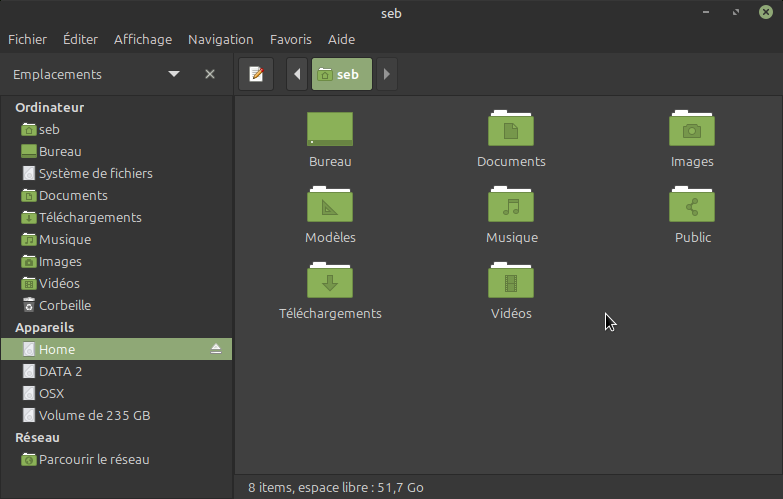Close the Emplacements side panel
Screen dimensions: 783x499
pyautogui.click(x=210, y=74)
